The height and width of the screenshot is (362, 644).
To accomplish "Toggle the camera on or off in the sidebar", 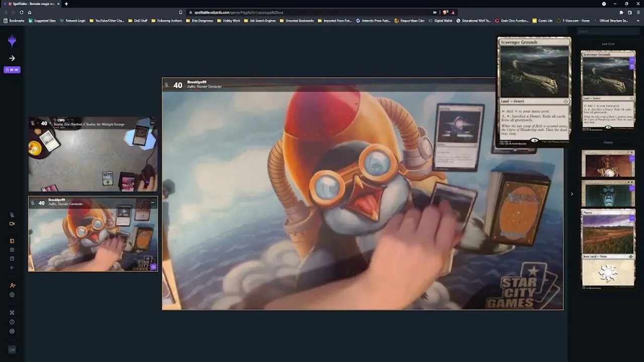I will pyautogui.click(x=12, y=224).
